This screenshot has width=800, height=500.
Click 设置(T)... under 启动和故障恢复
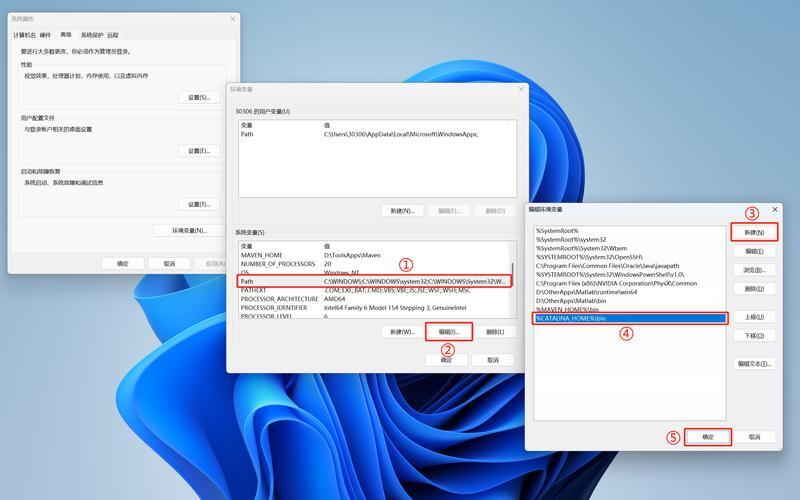(199, 205)
